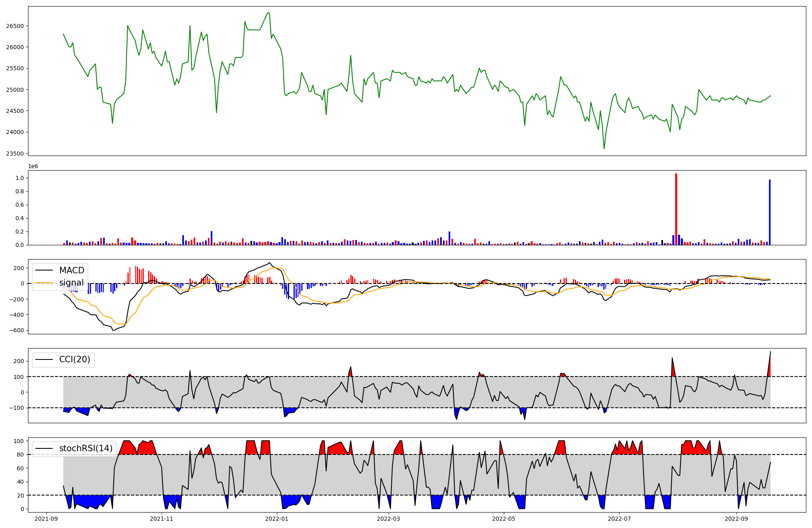Click the stochRSI(14) legend label

(86, 448)
